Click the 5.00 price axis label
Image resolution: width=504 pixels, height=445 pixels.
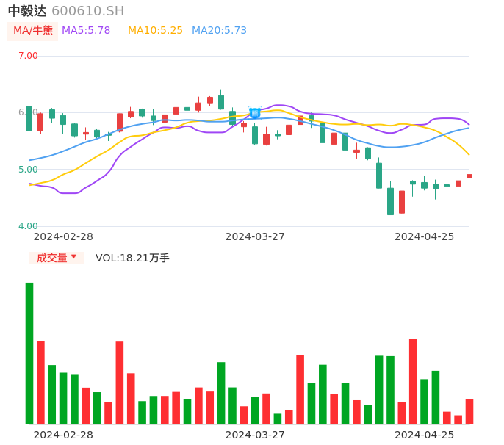click(28, 170)
